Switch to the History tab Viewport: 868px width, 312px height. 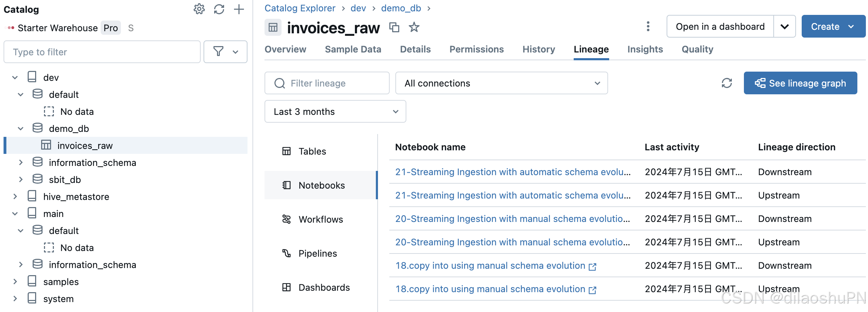tap(539, 49)
